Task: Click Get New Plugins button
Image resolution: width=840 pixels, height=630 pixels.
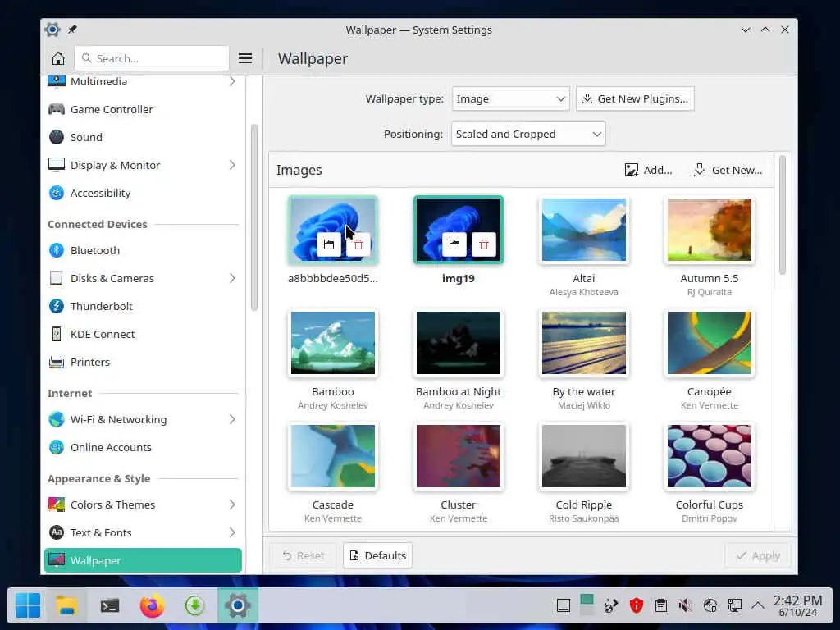Action: click(636, 98)
